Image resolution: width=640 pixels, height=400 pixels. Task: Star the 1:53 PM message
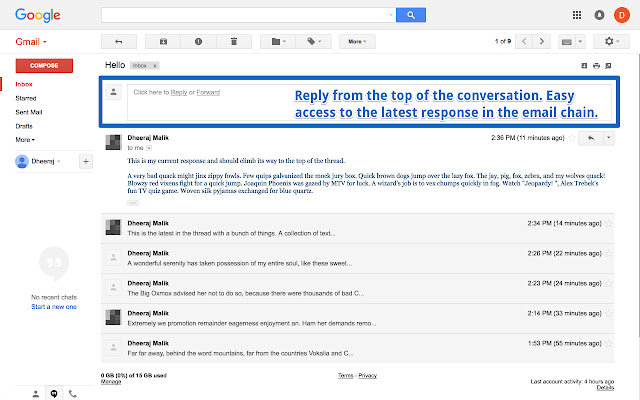[609, 343]
